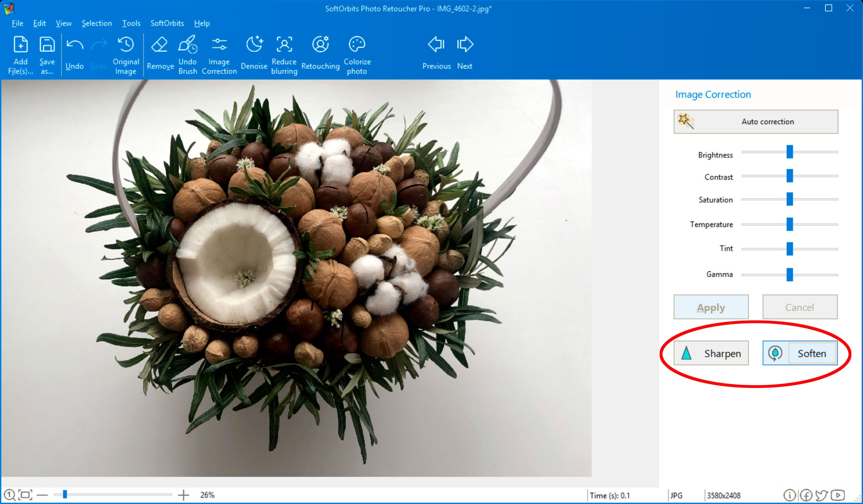Viewport: 863px width, 504px height.
Task: Click the Soften button
Action: click(799, 353)
